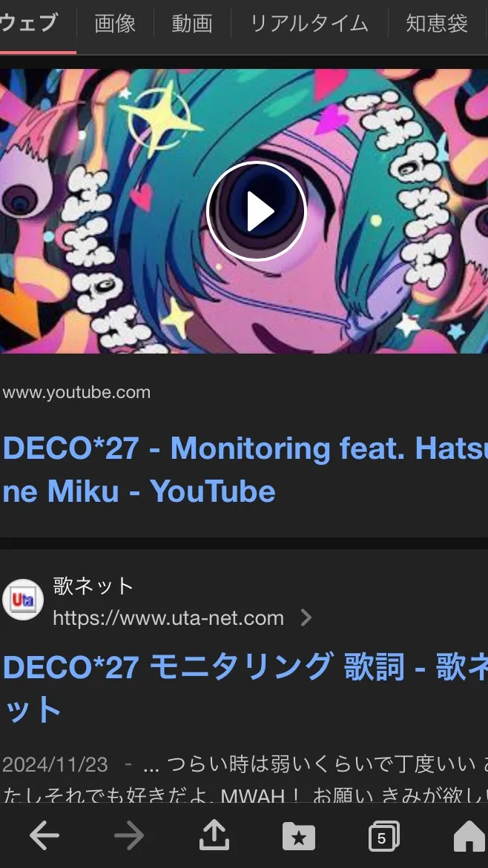
Task: Go back with the left arrow icon
Action: tap(44, 835)
